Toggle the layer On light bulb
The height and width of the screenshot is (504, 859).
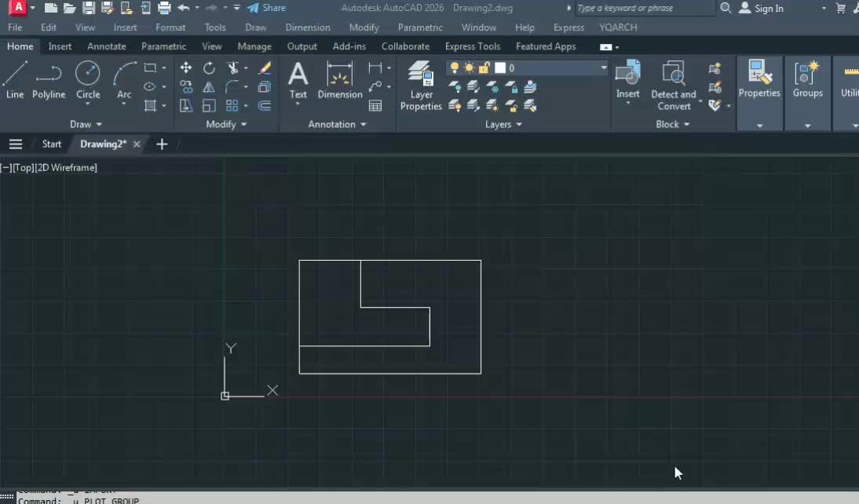point(454,68)
